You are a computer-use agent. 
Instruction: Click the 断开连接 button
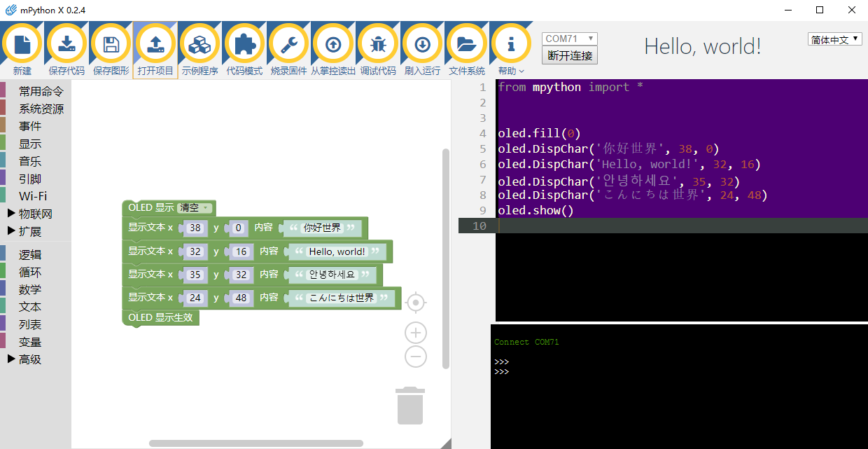(x=570, y=55)
